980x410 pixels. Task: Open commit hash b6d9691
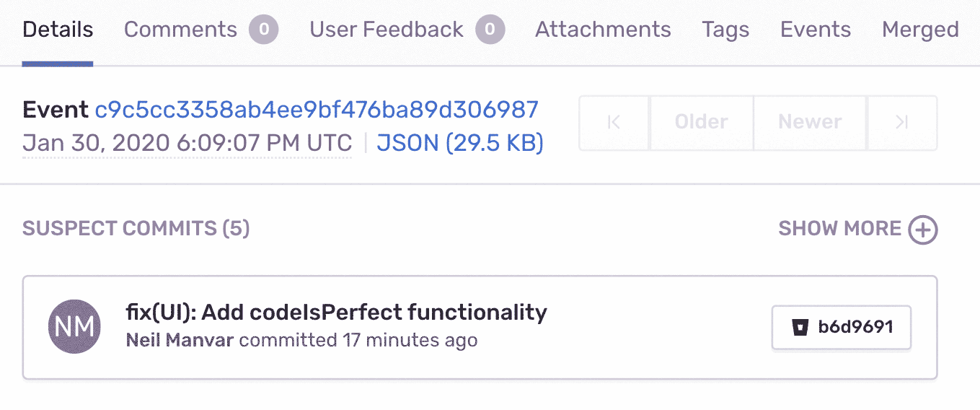click(x=855, y=328)
